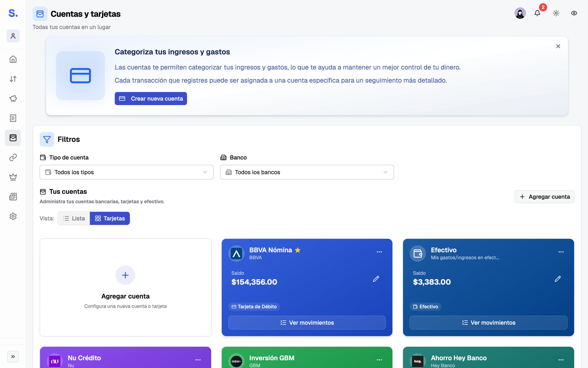Open BBVA Nómina card options menu
The width and height of the screenshot is (588, 368).
379,252
